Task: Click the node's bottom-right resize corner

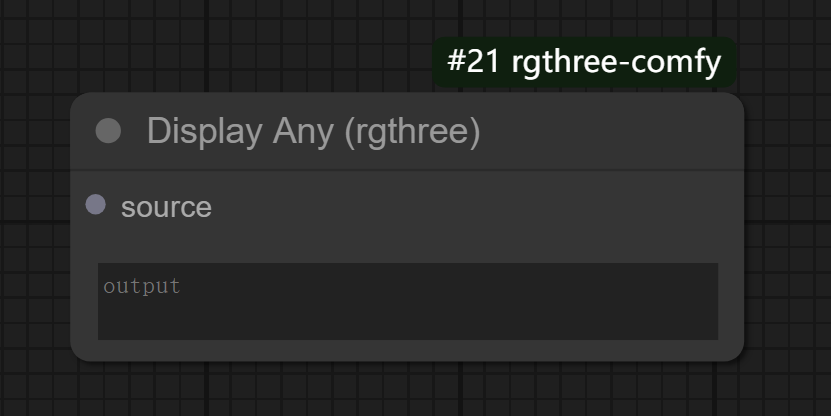Action: (x=738, y=354)
